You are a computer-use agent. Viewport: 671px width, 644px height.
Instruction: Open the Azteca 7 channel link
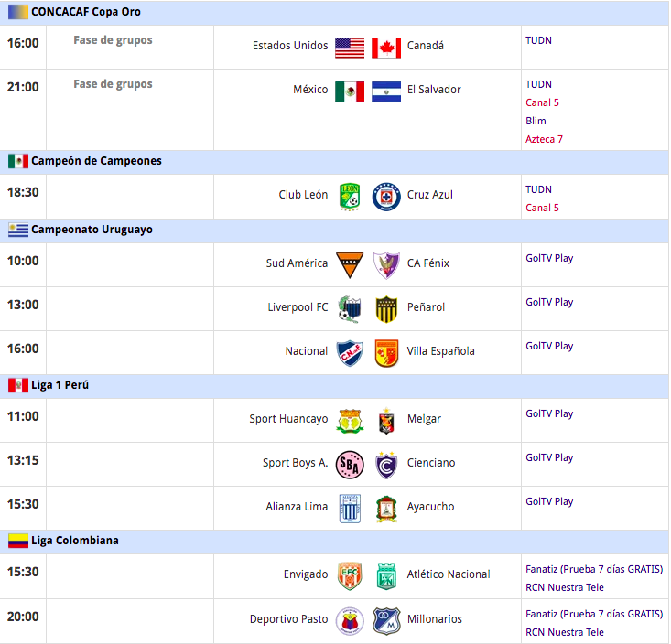[544, 139]
